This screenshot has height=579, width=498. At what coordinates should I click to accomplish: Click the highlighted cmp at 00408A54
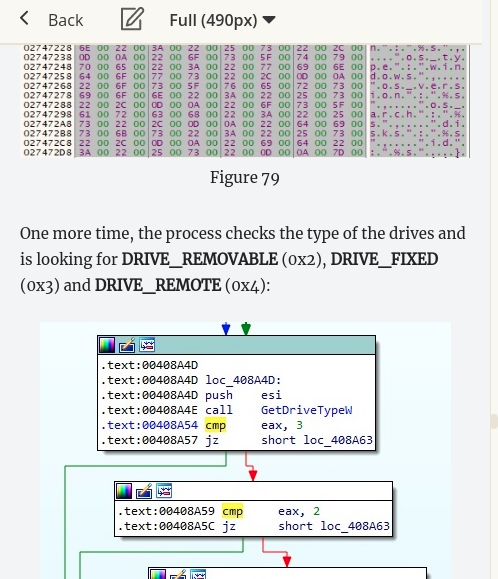[x=216, y=425]
